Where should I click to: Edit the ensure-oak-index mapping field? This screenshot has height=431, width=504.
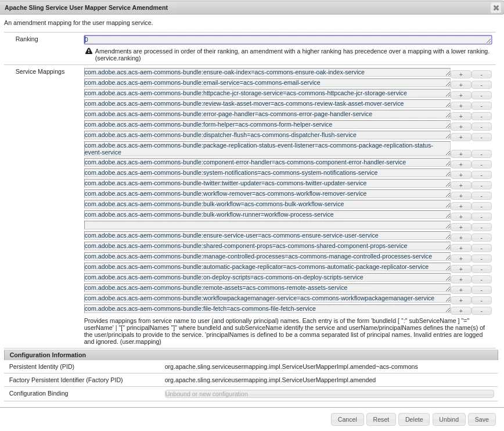(x=267, y=73)
